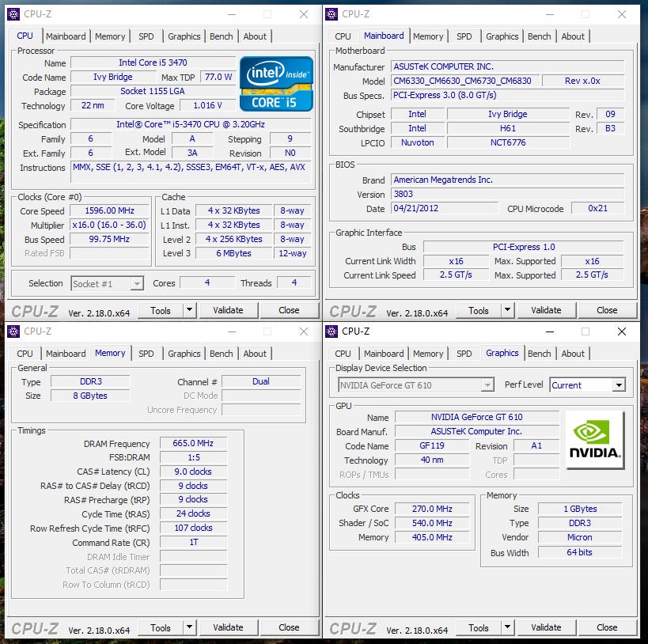Click Tools button in Memory window
Viewport: 648px width, 644px height.
tap(161, 627)
